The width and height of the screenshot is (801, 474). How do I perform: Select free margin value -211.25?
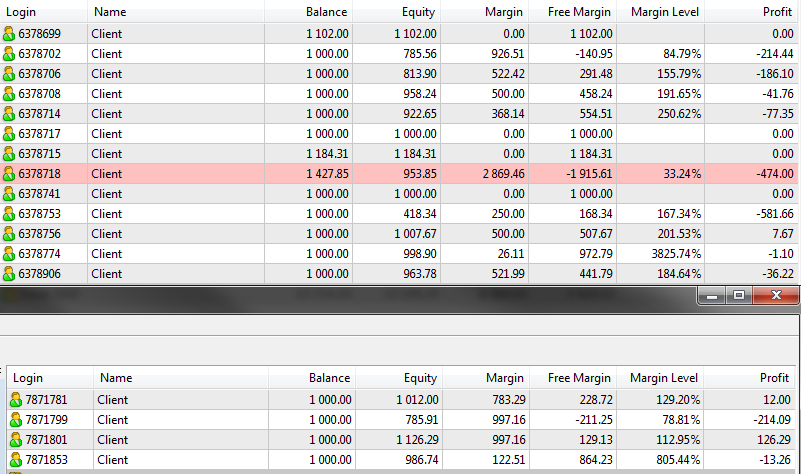pos(594,420)
